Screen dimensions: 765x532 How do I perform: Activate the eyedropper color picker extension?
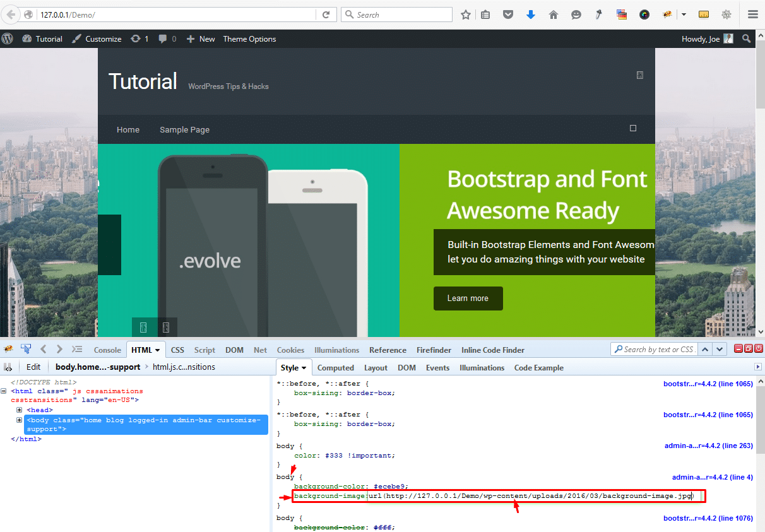click(x=599, y=15)
